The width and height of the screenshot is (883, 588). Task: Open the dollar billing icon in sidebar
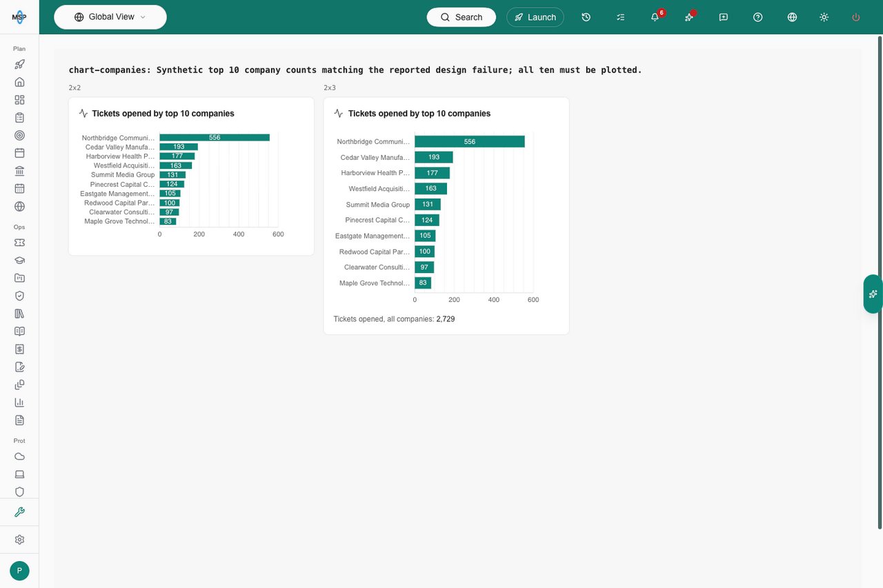[19, 349]
